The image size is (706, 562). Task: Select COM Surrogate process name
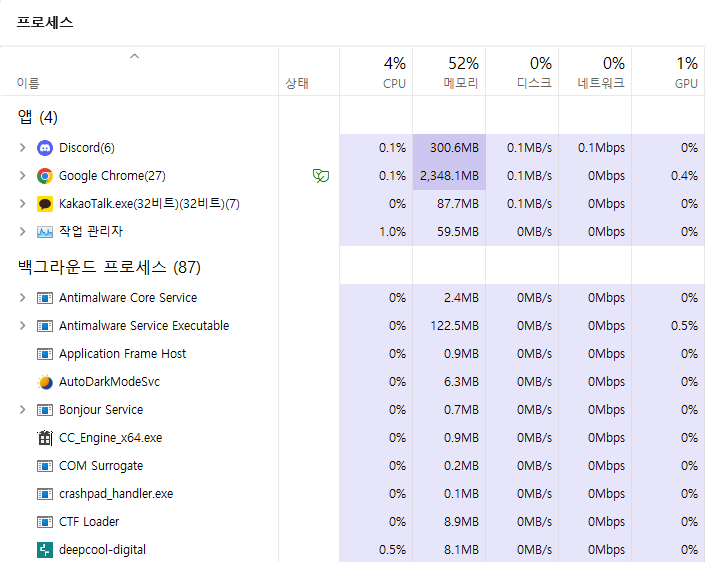[101, 466]
